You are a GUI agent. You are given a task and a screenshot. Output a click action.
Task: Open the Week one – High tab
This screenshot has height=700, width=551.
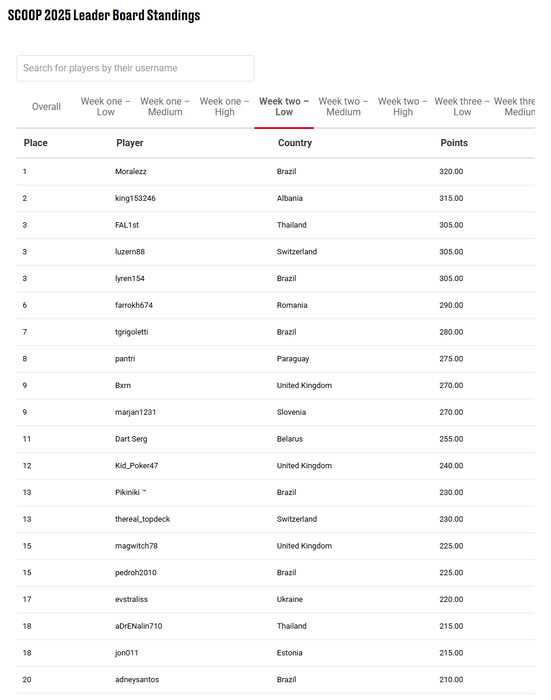tap(224, 107)
